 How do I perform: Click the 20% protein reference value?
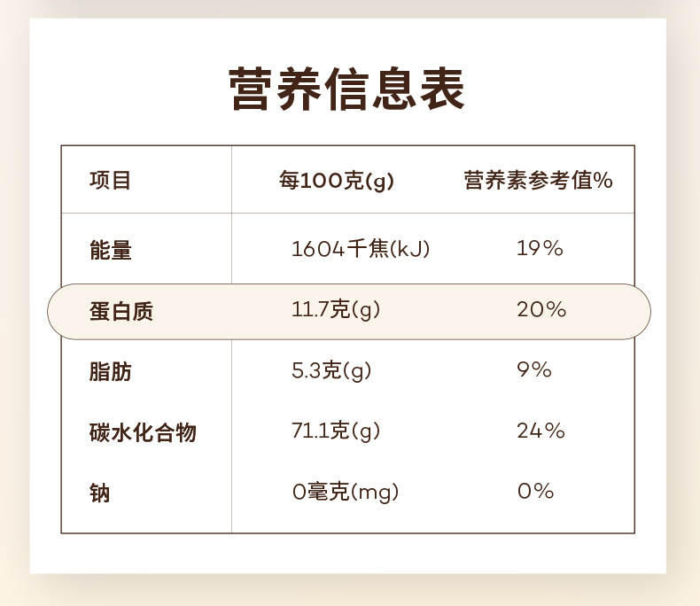point(541,310)
